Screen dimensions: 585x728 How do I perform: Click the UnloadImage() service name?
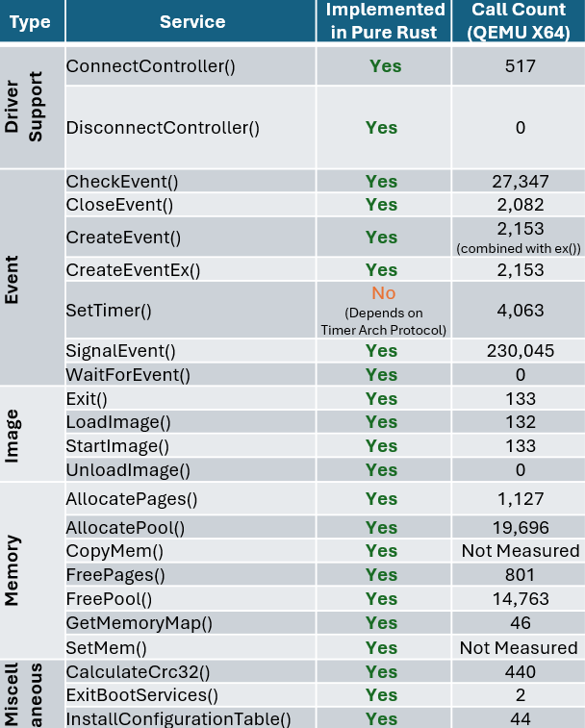point(128,470)
